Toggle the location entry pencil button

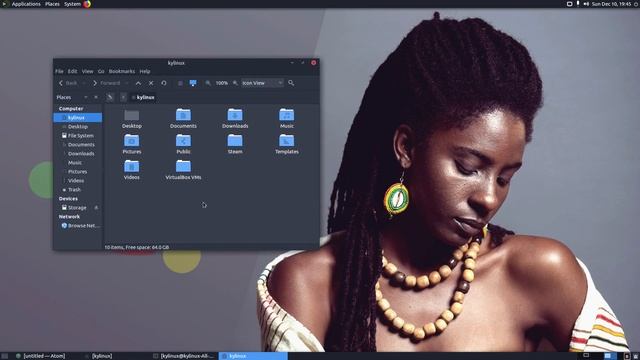coord(110,97)
